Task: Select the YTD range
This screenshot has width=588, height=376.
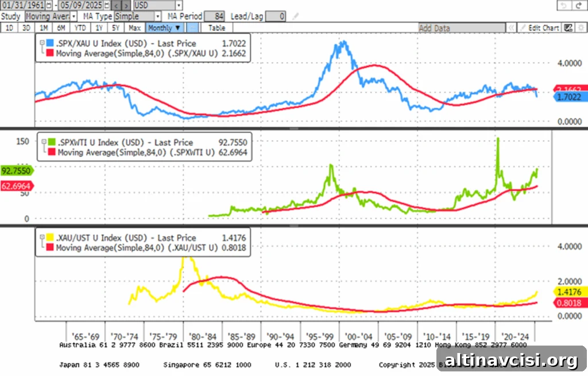Action: point(80,28)
